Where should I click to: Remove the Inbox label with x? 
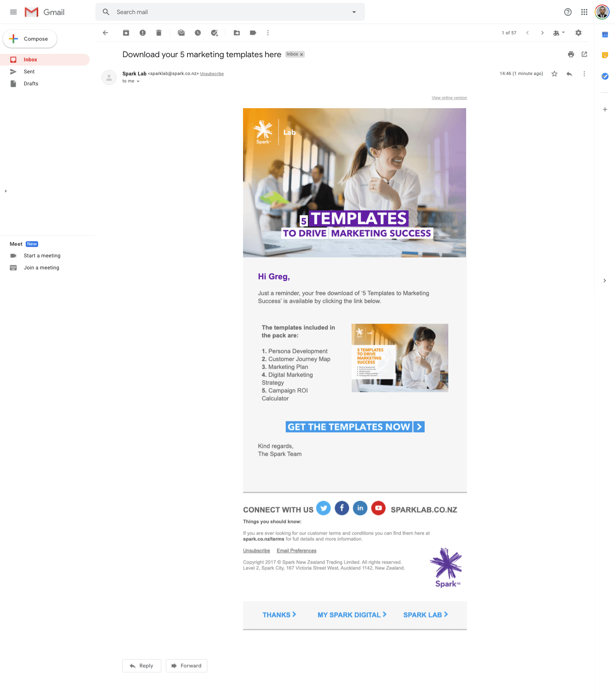click(301, 55)
